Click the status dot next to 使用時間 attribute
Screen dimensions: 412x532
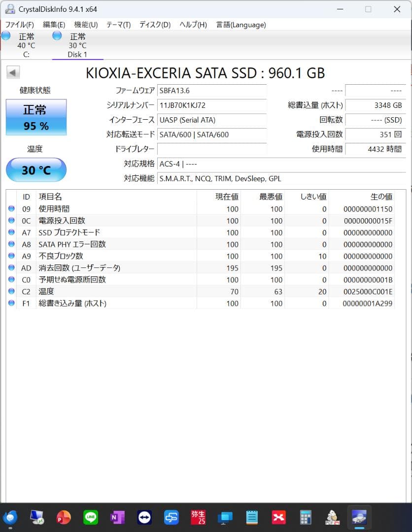[11, 208]
